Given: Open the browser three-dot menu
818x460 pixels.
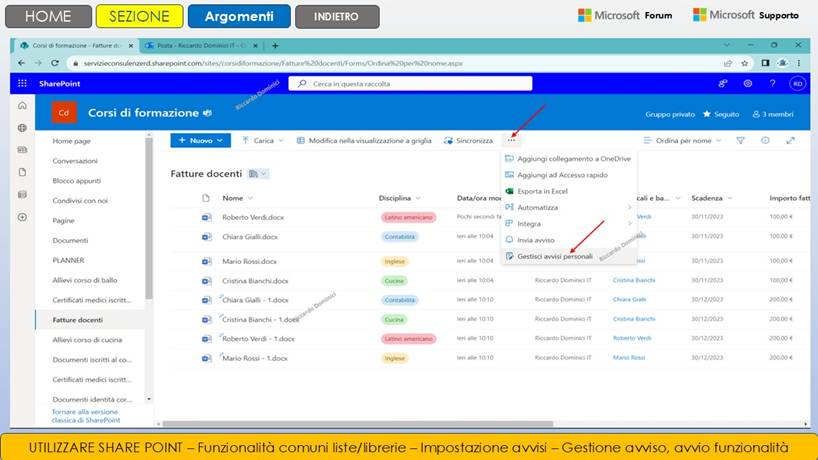Looking at the screenshot, I should 799,63.
